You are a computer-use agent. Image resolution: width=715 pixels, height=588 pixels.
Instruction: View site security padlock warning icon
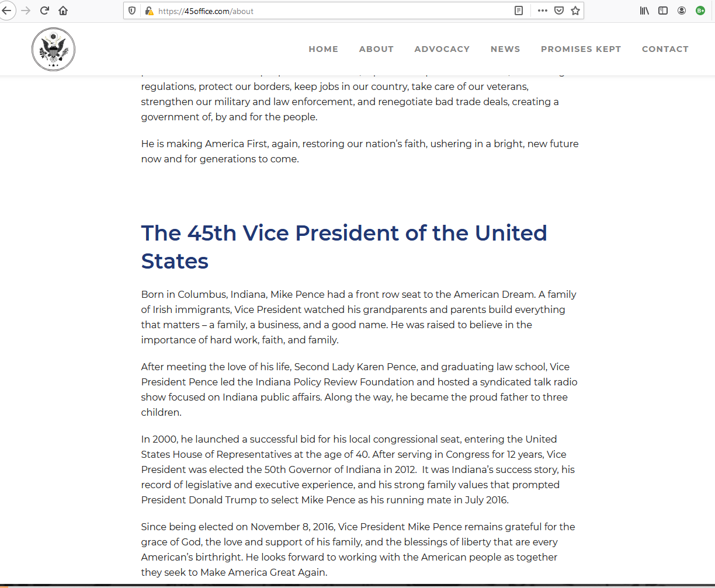click(x=149, y=11)
